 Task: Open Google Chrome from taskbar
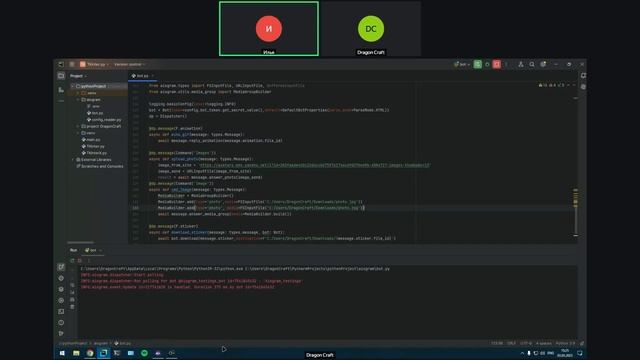(x=90, y=353)
